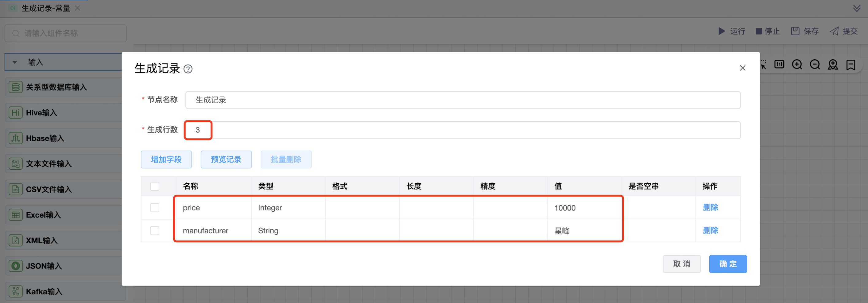Collapse the 输入 category group

(x=15, y=62)
